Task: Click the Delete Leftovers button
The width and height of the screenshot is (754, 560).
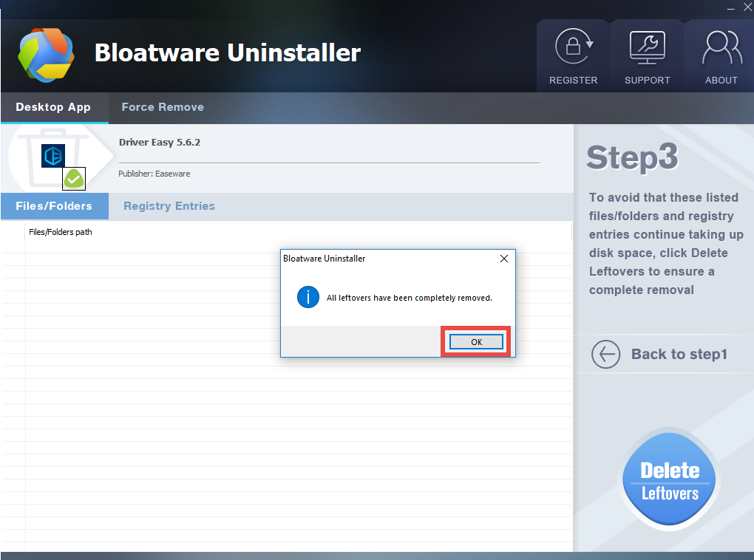Action: [x=669, y=481]
